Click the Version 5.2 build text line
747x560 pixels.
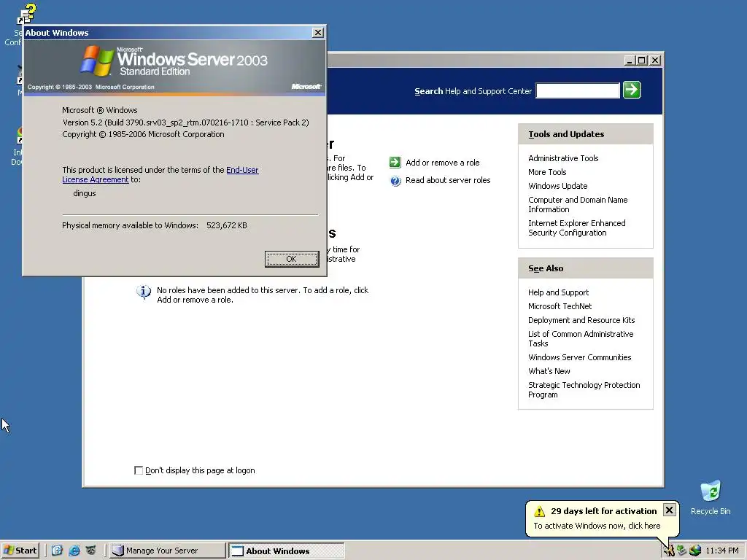(x=186, y=122)
